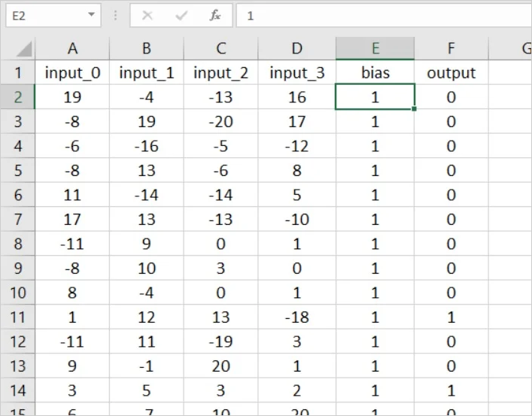Select column D header
Image resolution: width=532 pixels, height=416 pixels.
tap(297, 49)
